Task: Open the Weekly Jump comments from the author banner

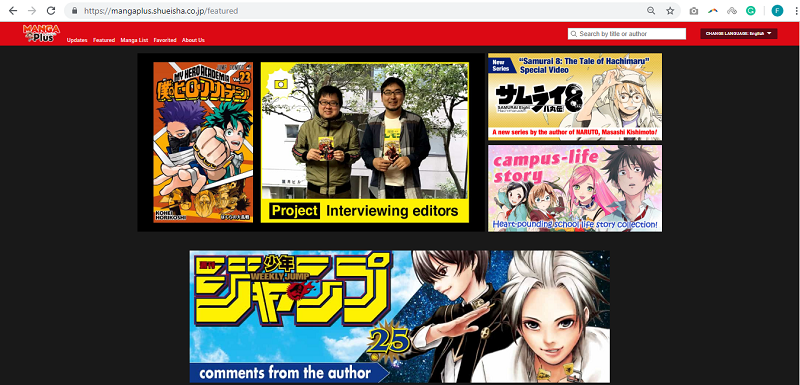Action: click(399, 317)
